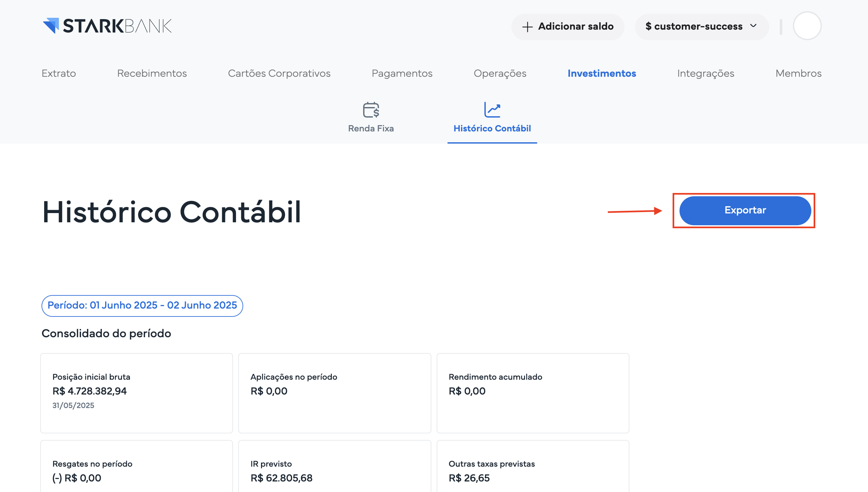Click the value R$ 26,65

[469, 478]
